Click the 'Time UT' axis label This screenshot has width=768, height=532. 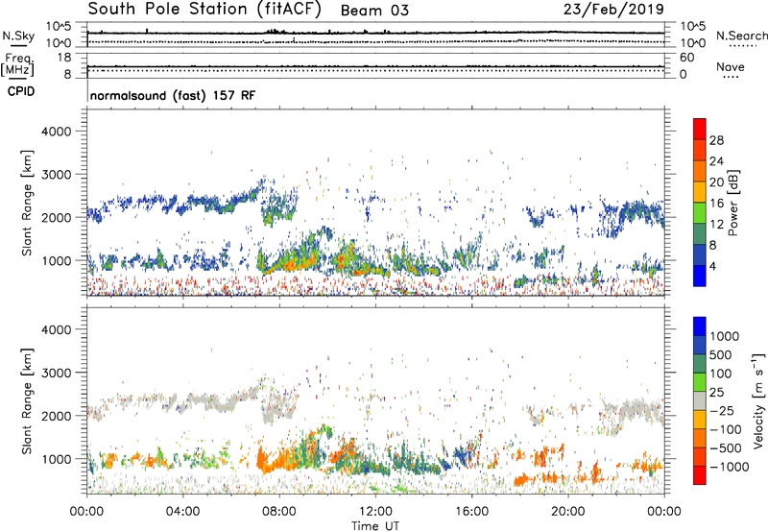[375, 525]
